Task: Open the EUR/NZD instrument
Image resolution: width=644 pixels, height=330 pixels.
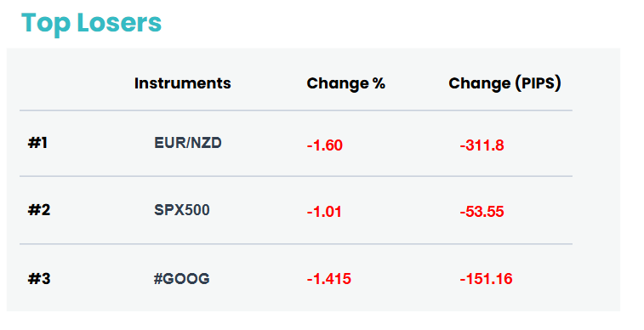Action: click(188, 143)
